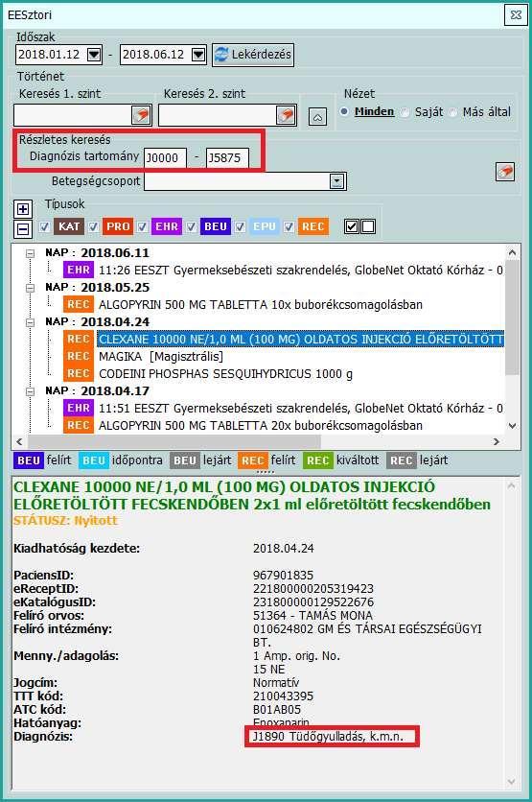Click the horizontal scrollbar thumb under tree
Viewport: 532px width, 802px height.
click(x=173, y=441)
